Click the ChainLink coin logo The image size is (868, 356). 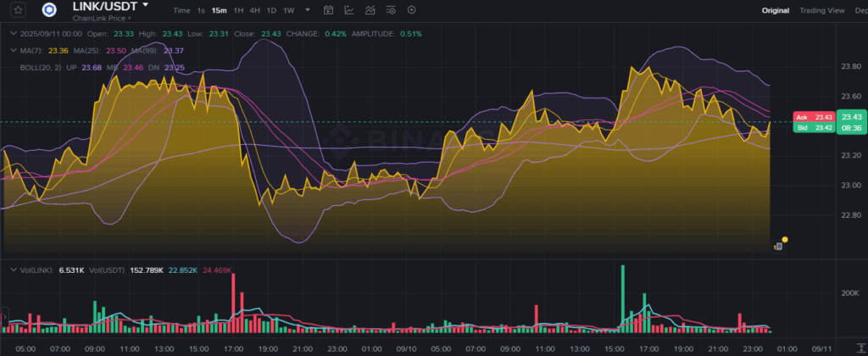(48, 10)
